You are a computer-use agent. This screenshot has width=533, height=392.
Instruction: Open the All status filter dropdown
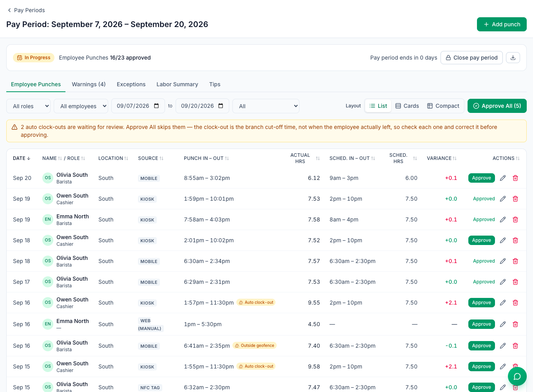coord(266,106)
